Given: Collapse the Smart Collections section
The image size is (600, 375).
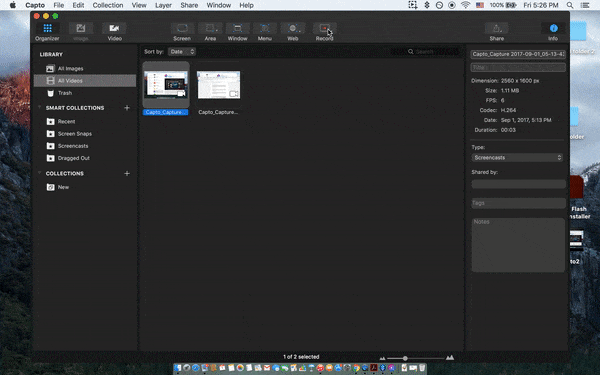Looking at the screenshot, I should pos(39,108).
